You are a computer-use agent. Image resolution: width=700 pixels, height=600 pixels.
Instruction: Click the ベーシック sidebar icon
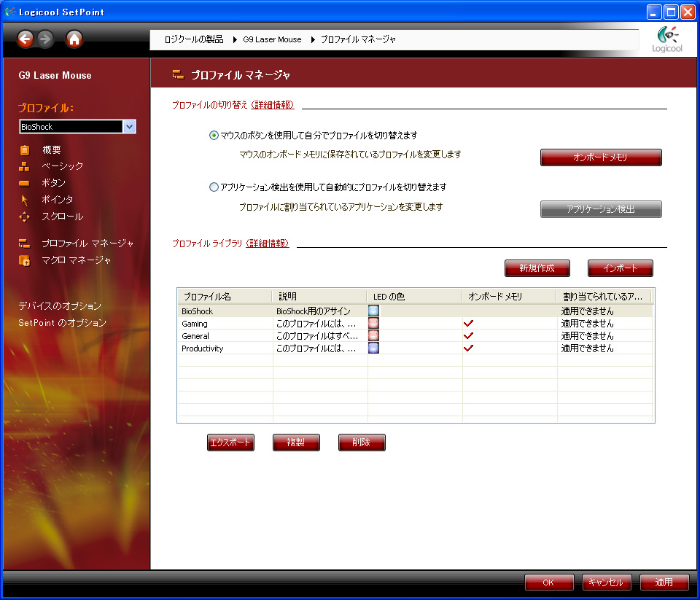[x=24, y=166]
